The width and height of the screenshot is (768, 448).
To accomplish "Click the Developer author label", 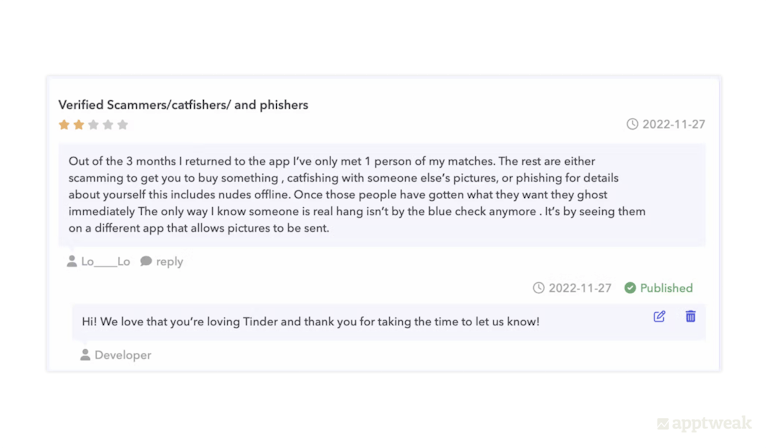I will [123, 355].
